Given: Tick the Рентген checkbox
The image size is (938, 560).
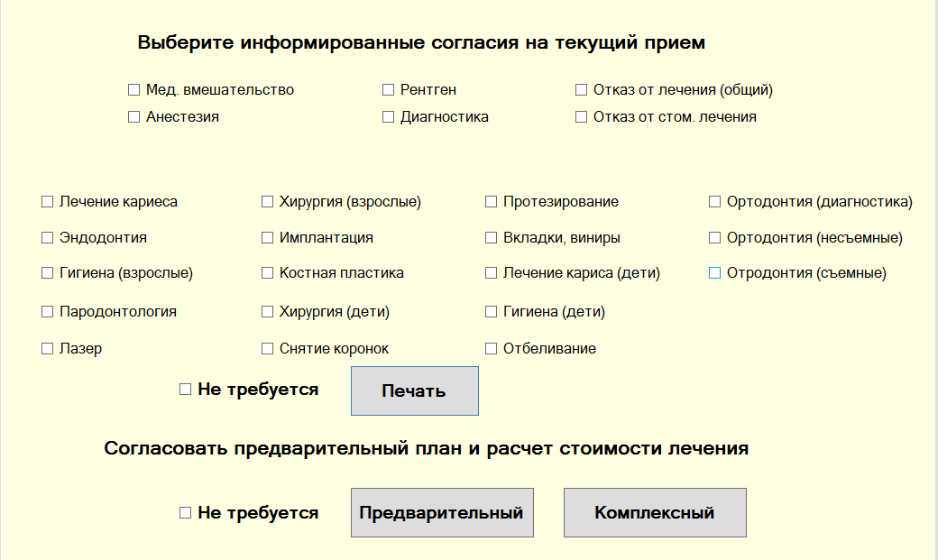Looking at the screenshot, I should coord(389,90).
